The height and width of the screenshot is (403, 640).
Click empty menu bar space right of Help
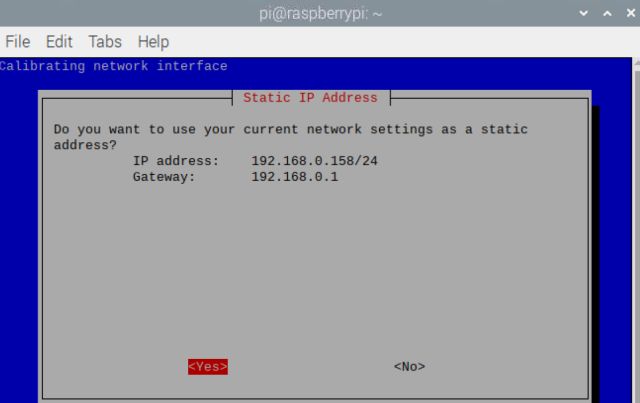pyautogui.click(x=400, y=42)
